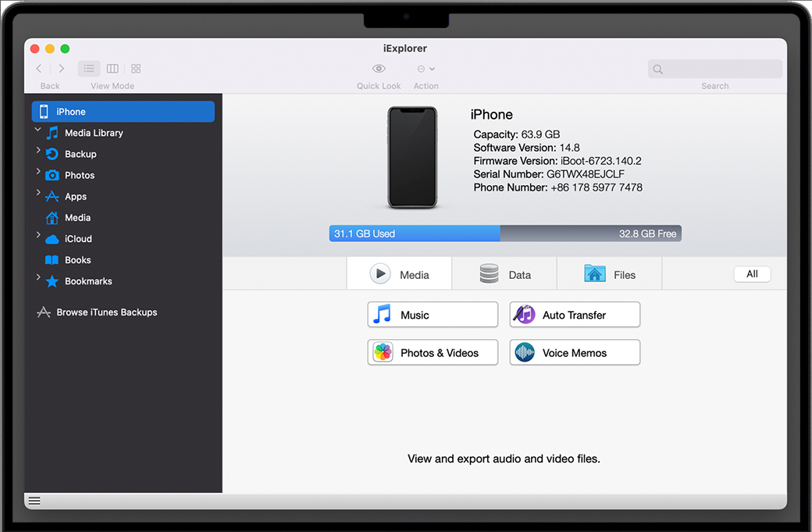
Task: Click the All button
Action: (x=752, y=274)
